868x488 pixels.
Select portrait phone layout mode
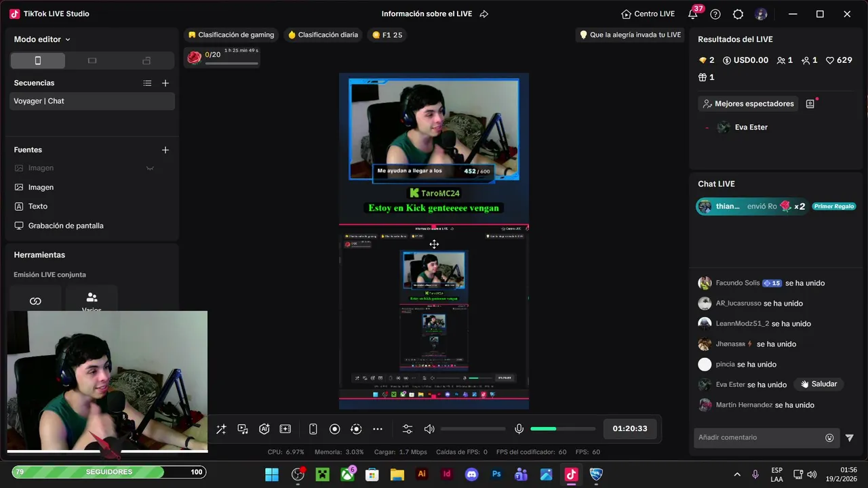click(38, 61)
